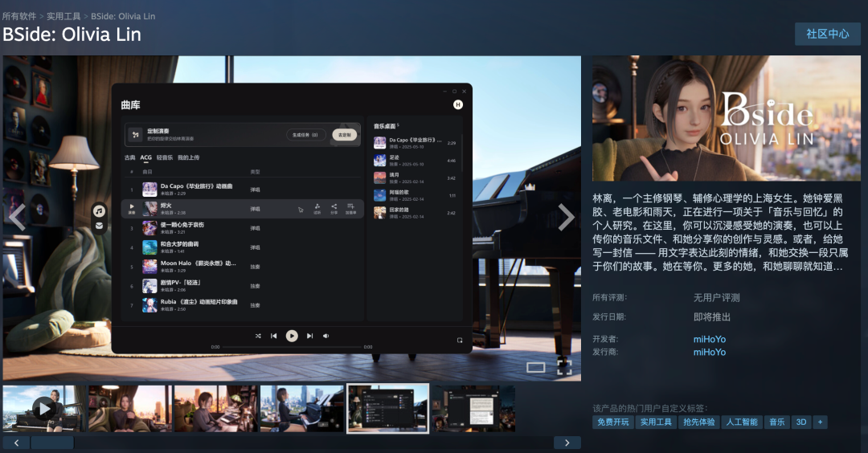Screen dimensions: 868x453
Task: Select the last thumbnail showing a letter
Action: coord(474,409)
